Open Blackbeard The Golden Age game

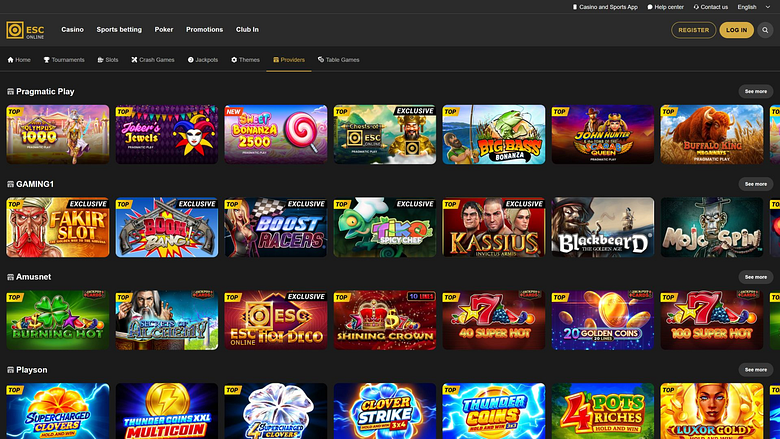click(x=602, y=227)
